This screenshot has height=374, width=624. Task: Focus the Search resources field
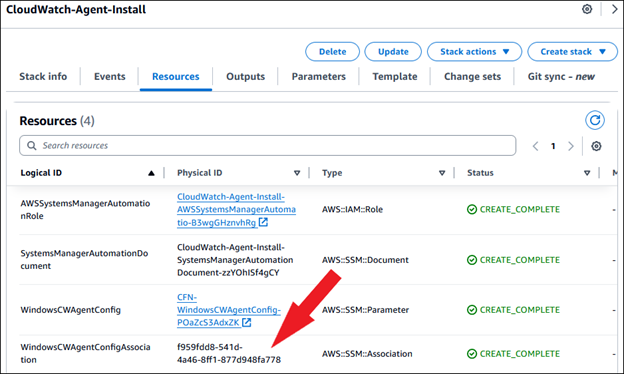[268, 146]
